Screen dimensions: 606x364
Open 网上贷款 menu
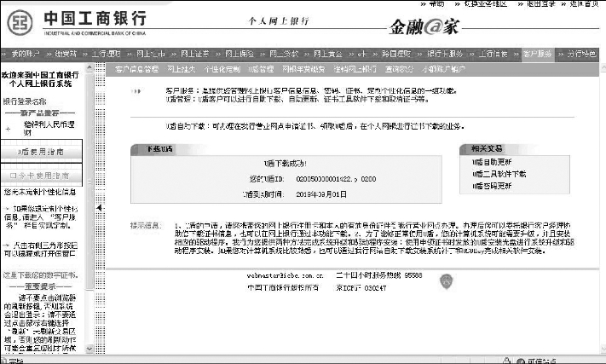284,54
